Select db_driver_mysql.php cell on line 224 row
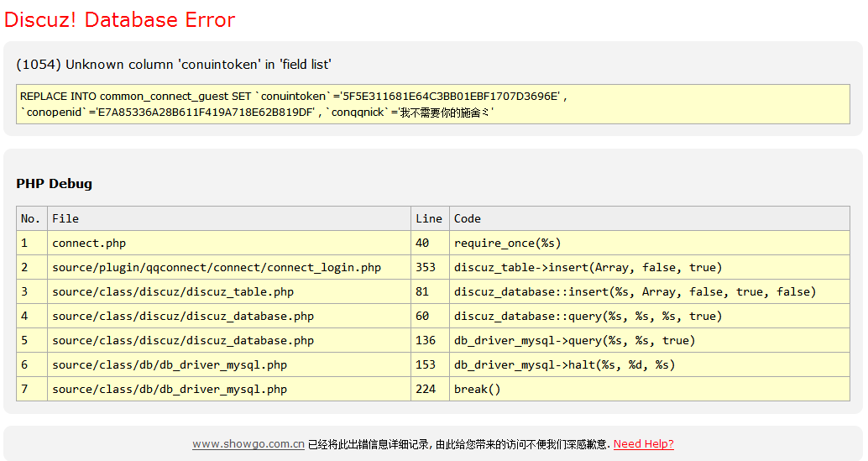868x461 pixels. pyautogui.click(x=229, y=389)
